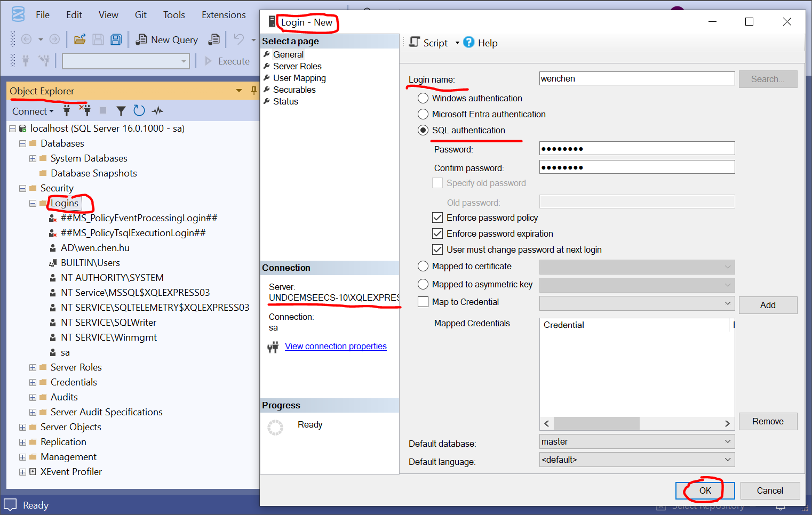Viewport: 812px width, 515px height.
Task: Click the View connection properties link
Action: click(336, 346)
